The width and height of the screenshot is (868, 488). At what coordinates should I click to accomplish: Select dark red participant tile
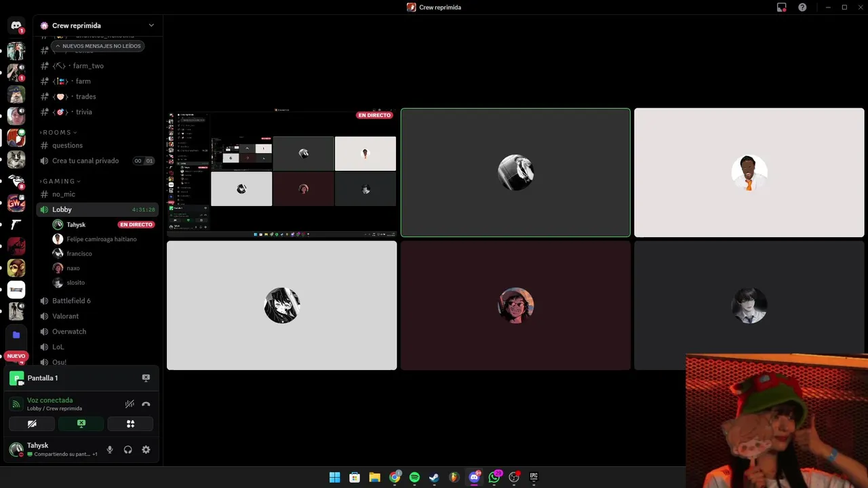tap(515, 306)
